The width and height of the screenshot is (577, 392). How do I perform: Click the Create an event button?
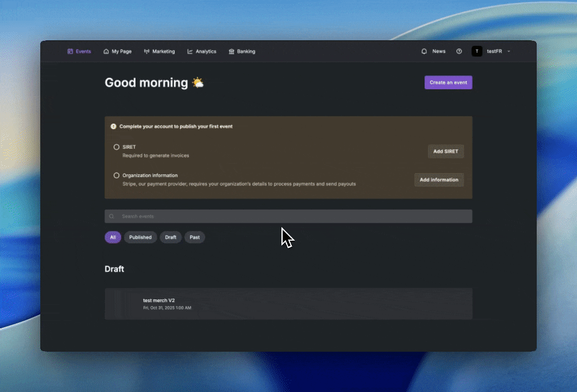(x=448, y=82)
